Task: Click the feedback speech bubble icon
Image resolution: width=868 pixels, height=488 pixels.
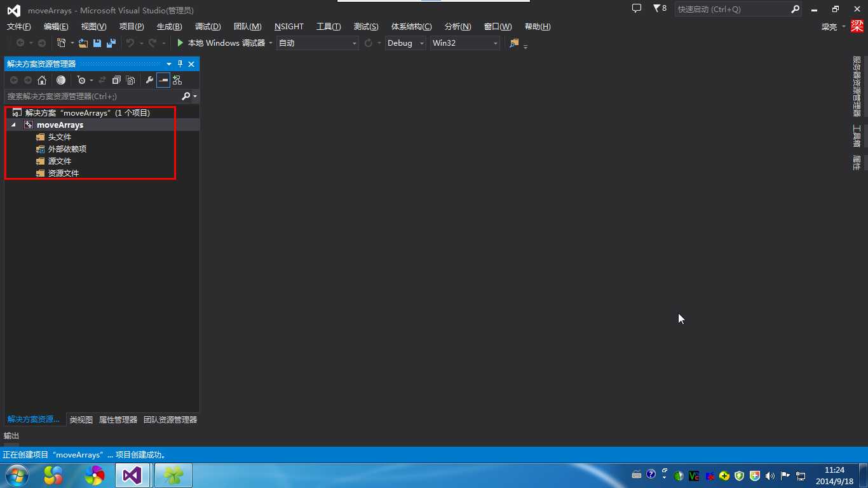Action: click(637, 8)
